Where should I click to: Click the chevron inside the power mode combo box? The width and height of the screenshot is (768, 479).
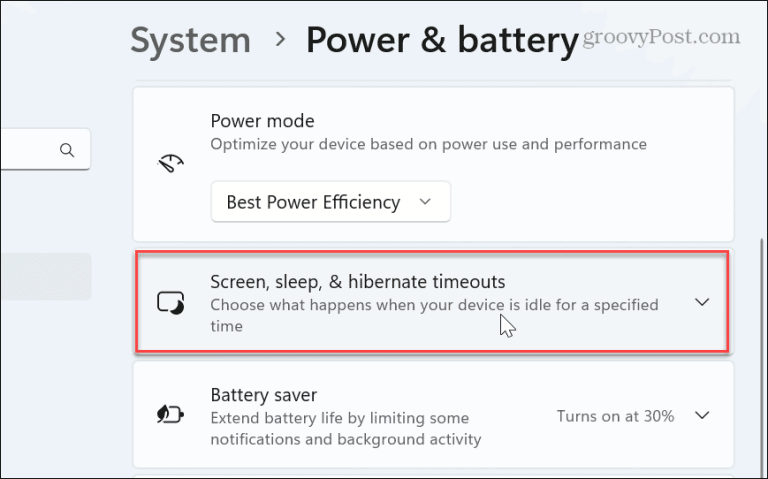425,201
